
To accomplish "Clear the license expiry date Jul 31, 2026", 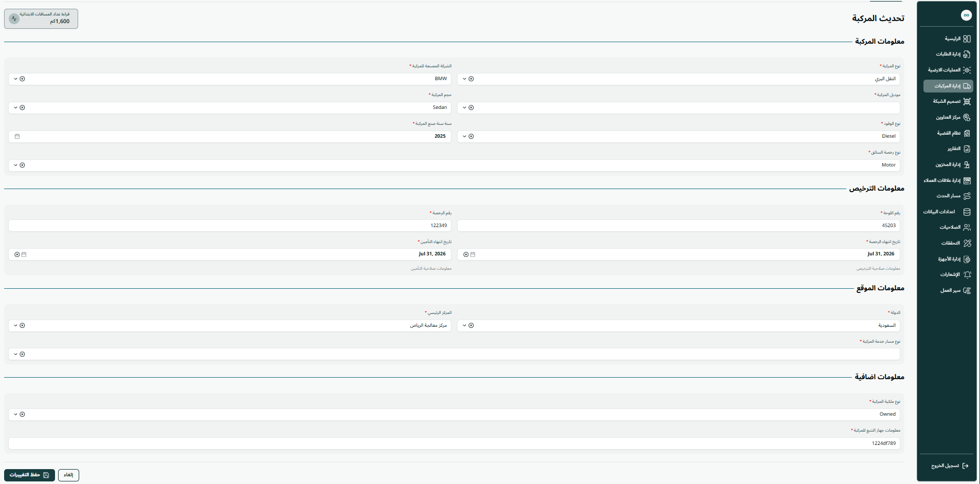I will pos(466,254).
